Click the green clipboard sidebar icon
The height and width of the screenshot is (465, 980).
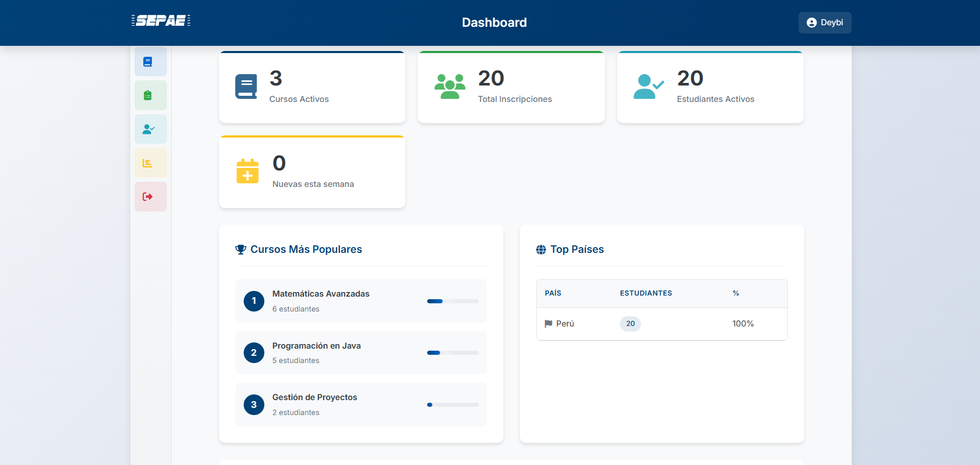pos(148,95)
